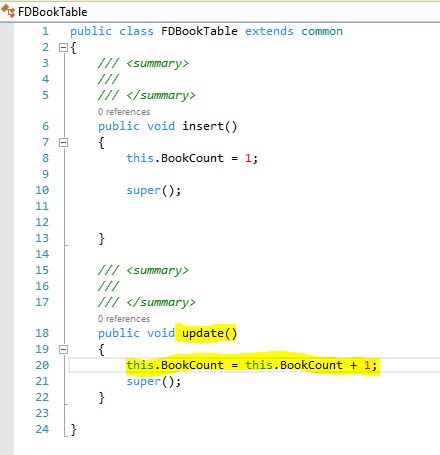Image resolution: width=440 pixels, height=455 pixels.
Task: Click the first <summary> comment on line 3
Action: (143, 63)
